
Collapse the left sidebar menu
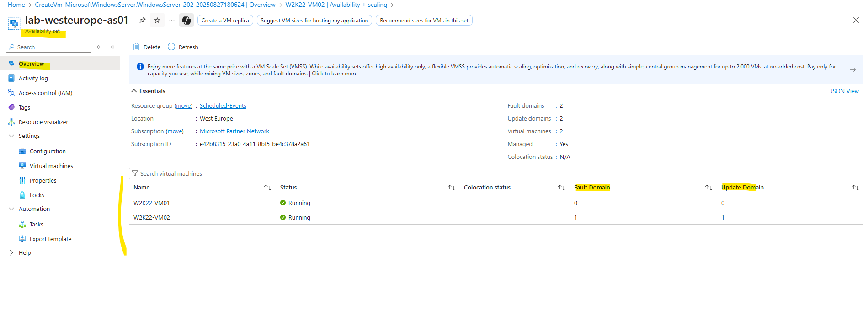[x=112, y=47]
